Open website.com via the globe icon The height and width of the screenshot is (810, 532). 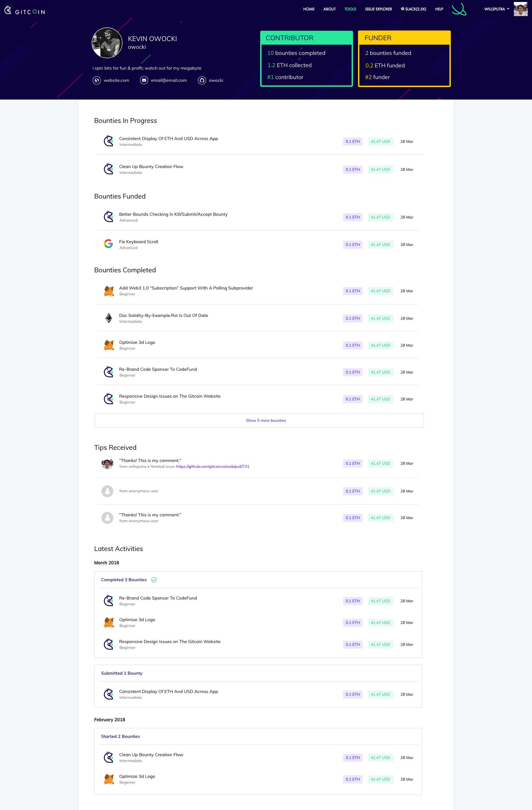[97, 80]
